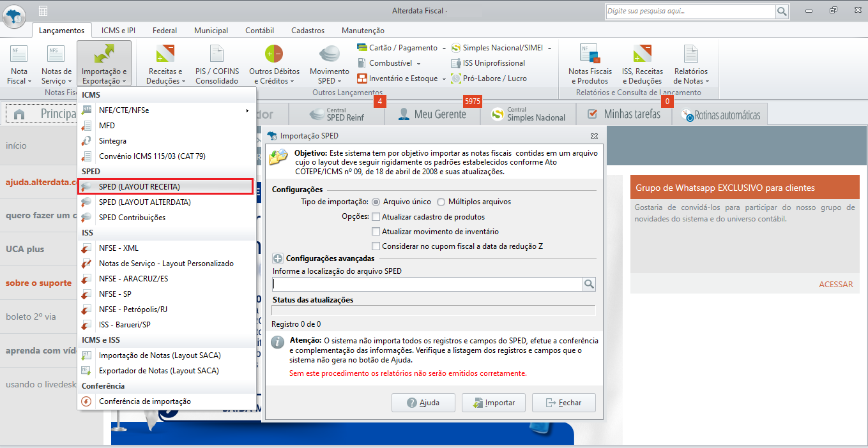Check Considerar no cupom fiscal a data da redução Z
This screenshot has width=868, height=448.
click(x=376, y=246)
